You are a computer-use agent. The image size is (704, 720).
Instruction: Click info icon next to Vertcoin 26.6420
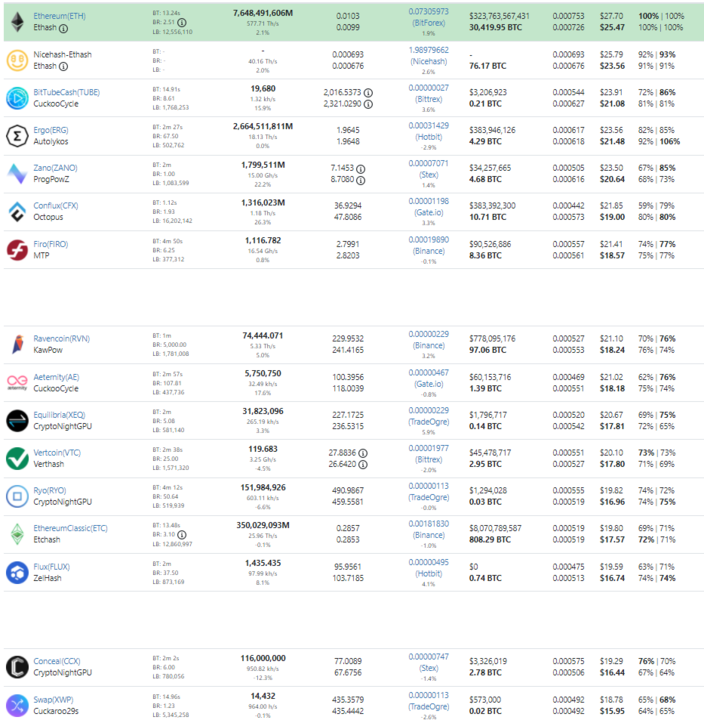click(x=363, y=465)
